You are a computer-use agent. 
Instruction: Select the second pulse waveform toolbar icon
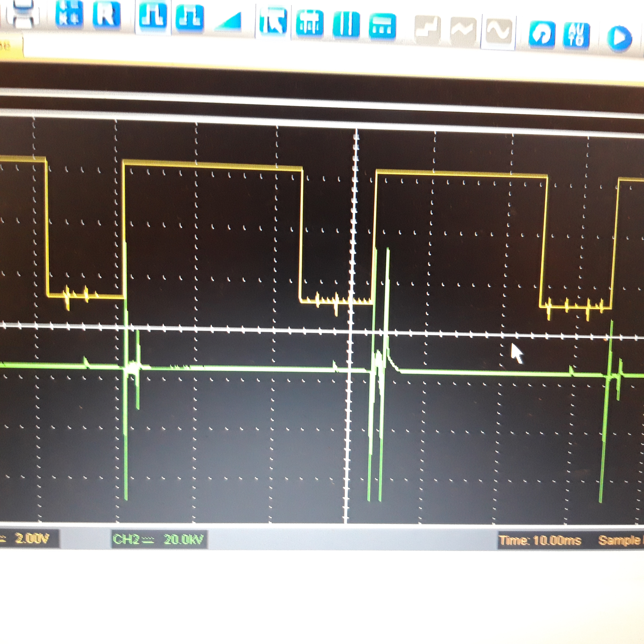189,18
